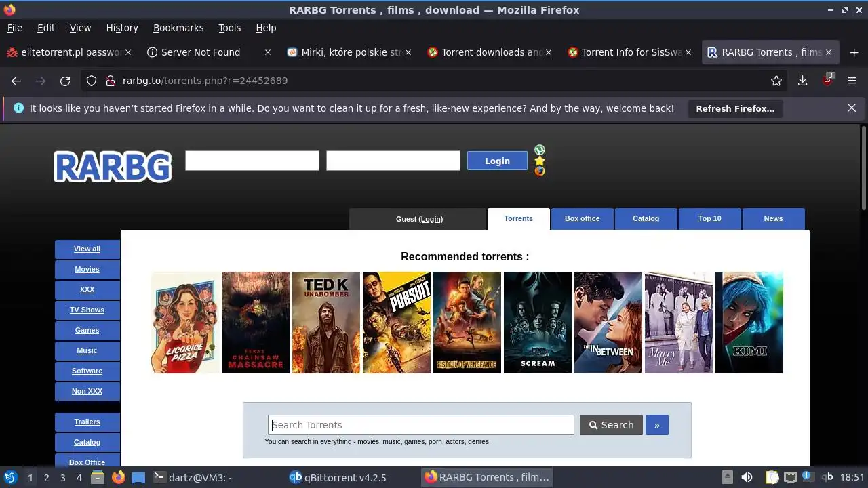Open the Help menu

coord(266,28)
